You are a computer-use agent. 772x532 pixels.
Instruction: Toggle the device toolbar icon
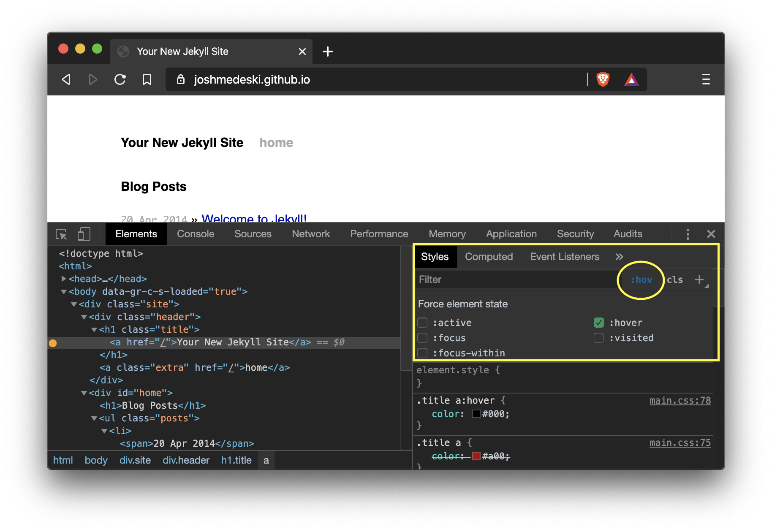click(84, 234)
